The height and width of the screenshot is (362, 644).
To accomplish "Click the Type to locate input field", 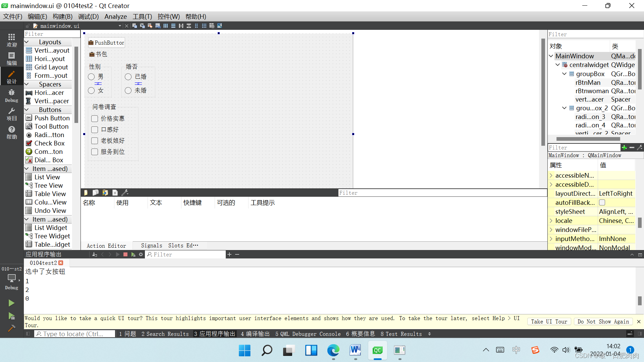I will click(x=74, y=334).
